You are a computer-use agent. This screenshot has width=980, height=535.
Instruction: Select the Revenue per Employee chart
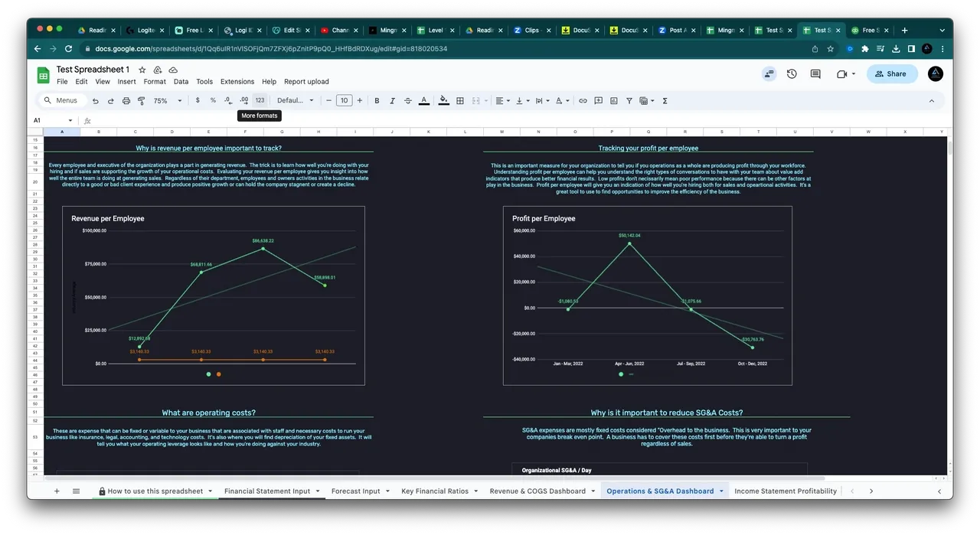[214, 295]
